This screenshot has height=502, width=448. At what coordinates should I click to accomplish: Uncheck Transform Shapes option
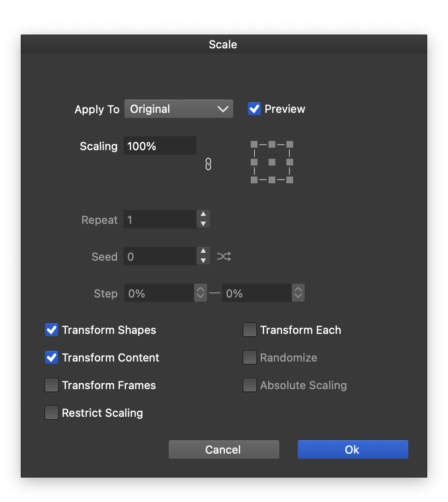[52, 330]
